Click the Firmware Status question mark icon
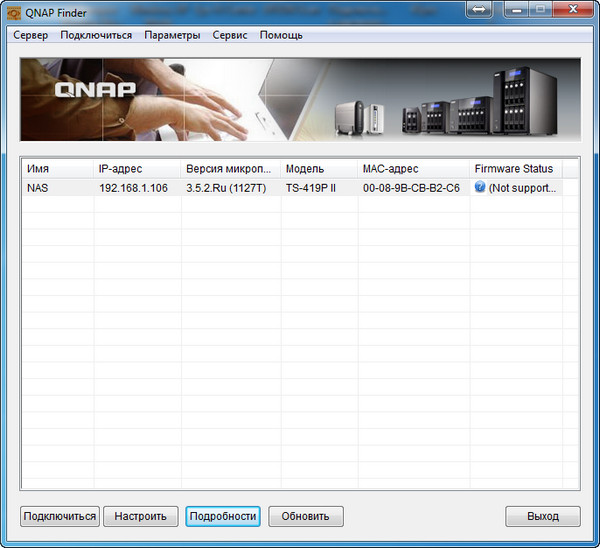This screenshot has width=600, height=548. coord(480,188)
